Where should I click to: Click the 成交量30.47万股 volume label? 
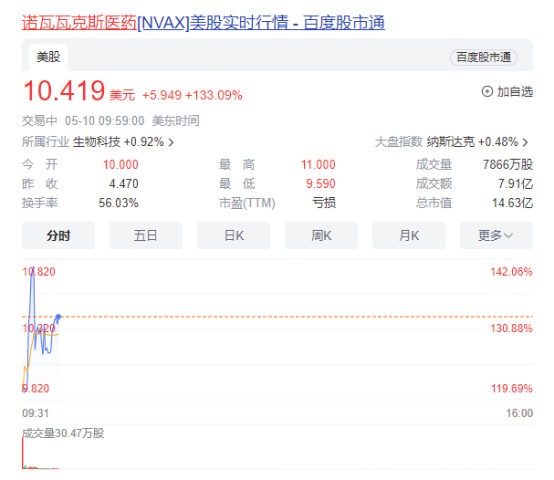tap(63, 433)
